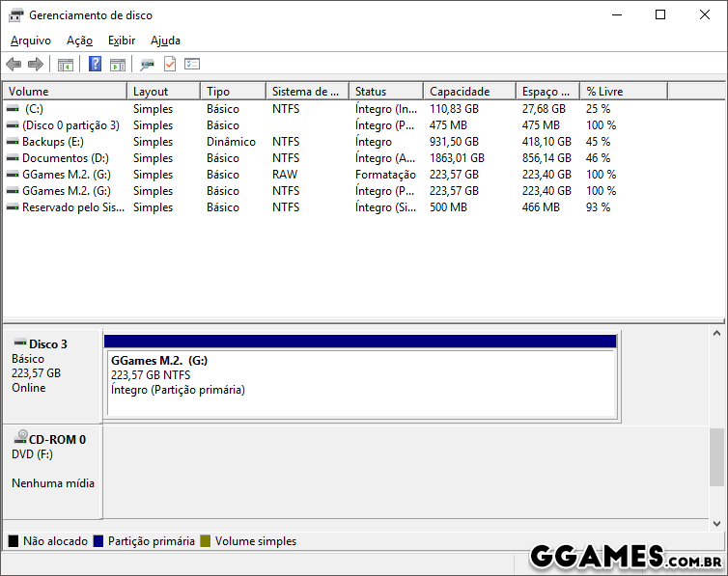Select the GGames M.2. (G:) partition block

(361, 383)
